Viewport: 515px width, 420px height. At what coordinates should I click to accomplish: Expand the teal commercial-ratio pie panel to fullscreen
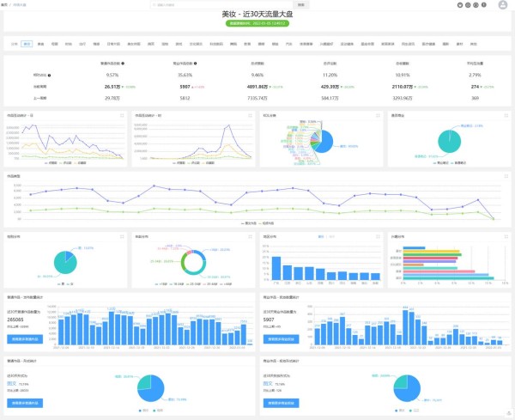(x=506, y=115)
